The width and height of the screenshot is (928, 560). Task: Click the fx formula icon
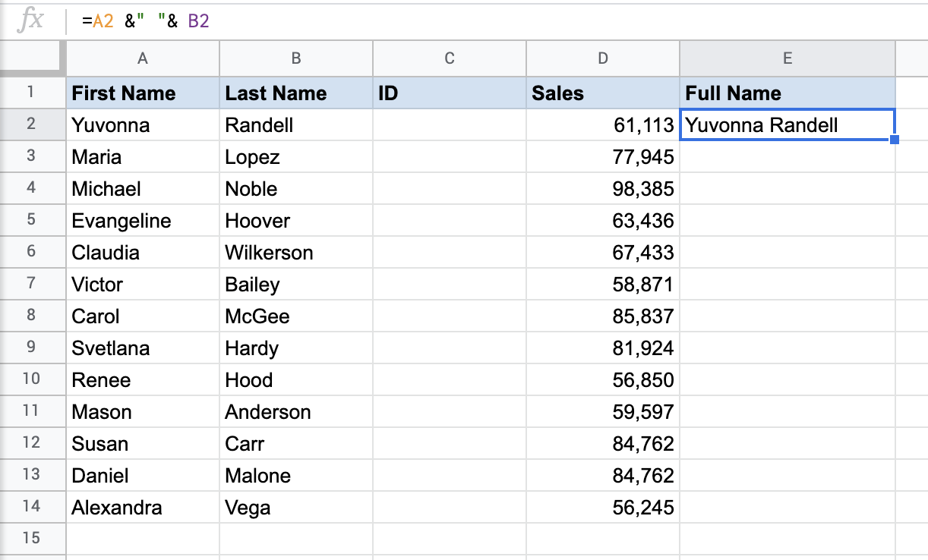[30, 20]
